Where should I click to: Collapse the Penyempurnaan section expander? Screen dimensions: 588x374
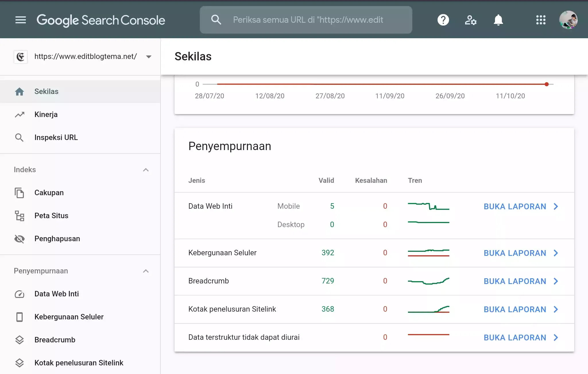146,271
